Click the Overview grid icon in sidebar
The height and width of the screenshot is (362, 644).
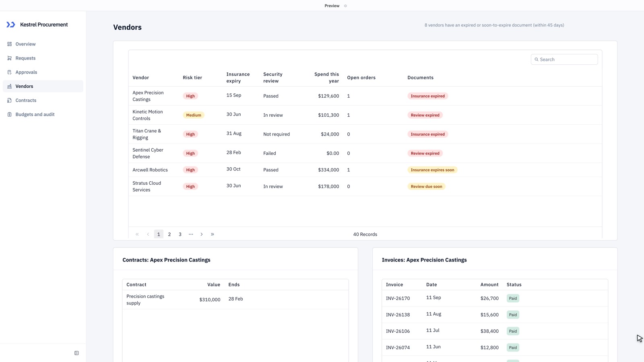click(x=9, y=44)
